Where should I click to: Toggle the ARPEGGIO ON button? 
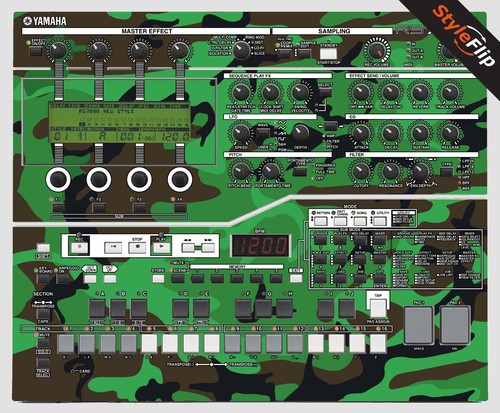[x=63, y=279]
